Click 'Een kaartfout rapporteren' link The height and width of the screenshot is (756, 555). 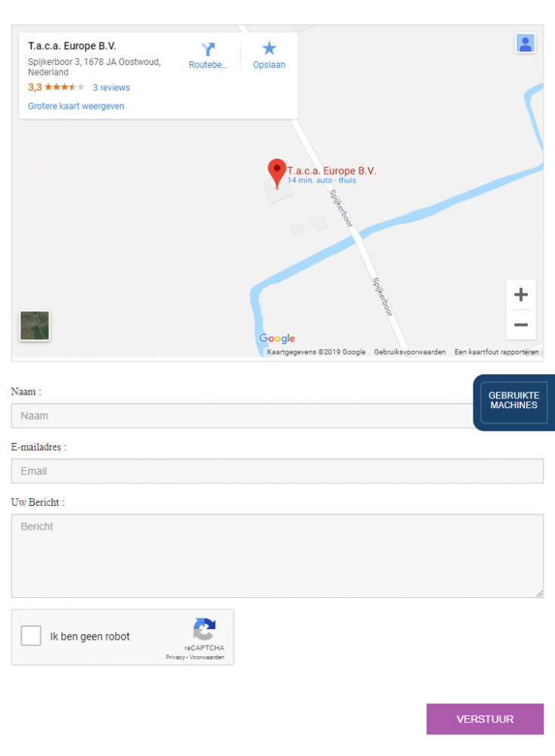point(496,352)
